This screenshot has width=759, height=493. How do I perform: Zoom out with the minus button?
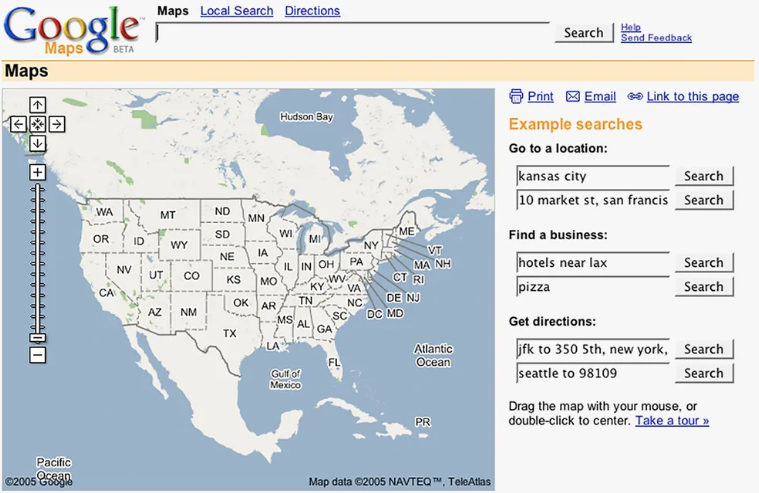point(38,355)
